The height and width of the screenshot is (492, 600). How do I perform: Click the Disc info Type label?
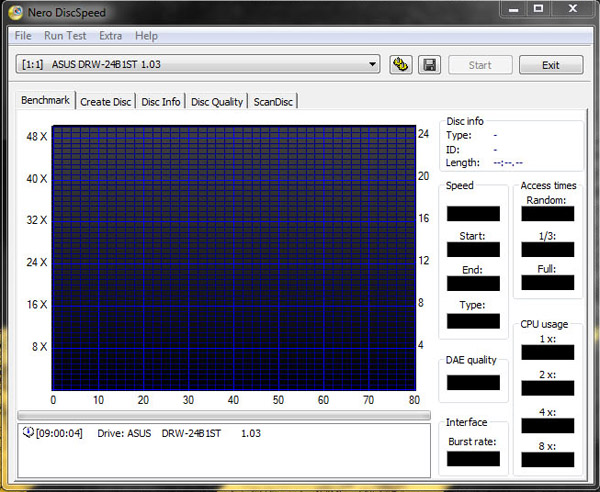pyautogui.click(x=458, y=135)
